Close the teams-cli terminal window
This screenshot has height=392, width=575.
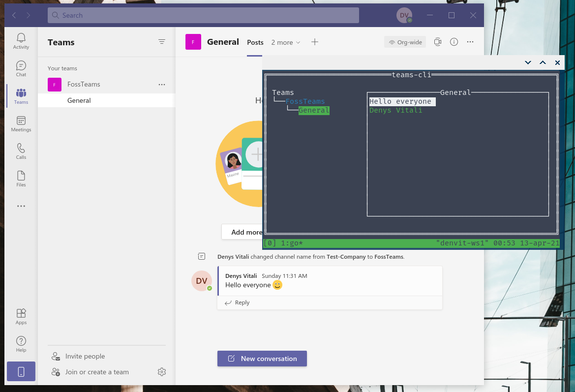(557, 62)
